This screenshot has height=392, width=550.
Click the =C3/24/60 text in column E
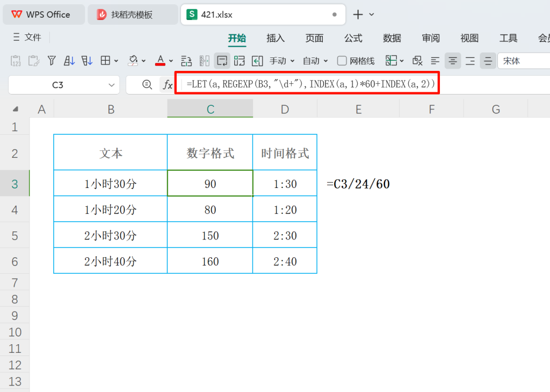click(x=358, y=184)
